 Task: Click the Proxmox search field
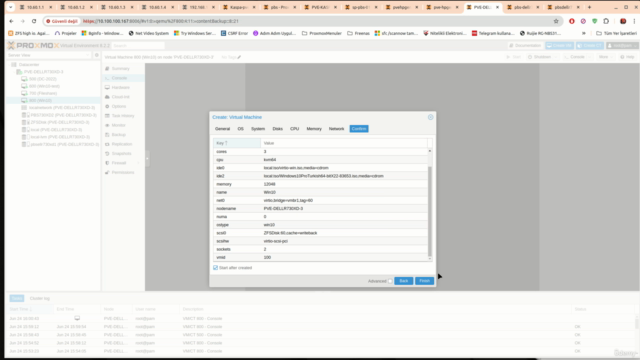click(138, 46)
